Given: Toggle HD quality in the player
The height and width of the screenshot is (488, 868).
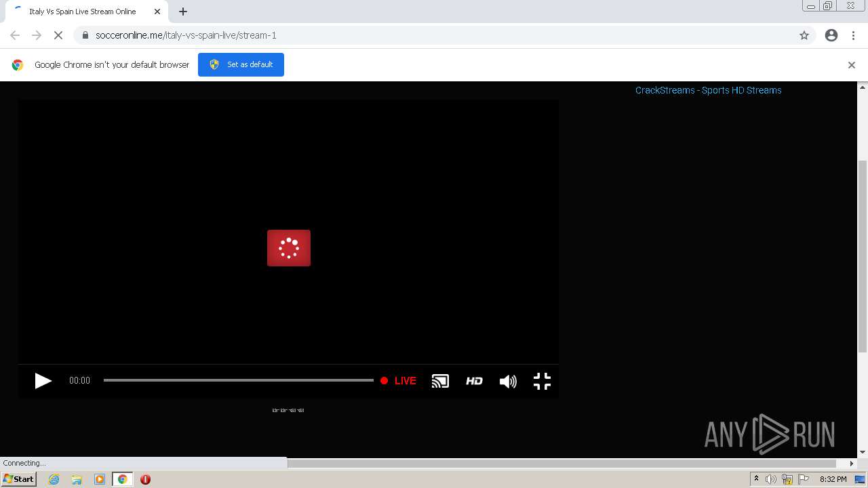Looking at the screenshot, I should tap(474, 381).
